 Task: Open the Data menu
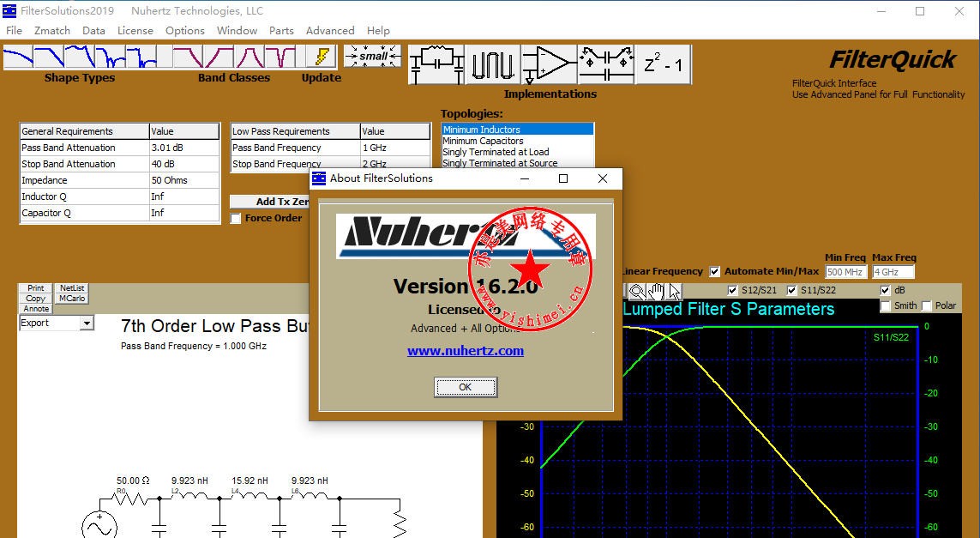(x=93, y=31)
